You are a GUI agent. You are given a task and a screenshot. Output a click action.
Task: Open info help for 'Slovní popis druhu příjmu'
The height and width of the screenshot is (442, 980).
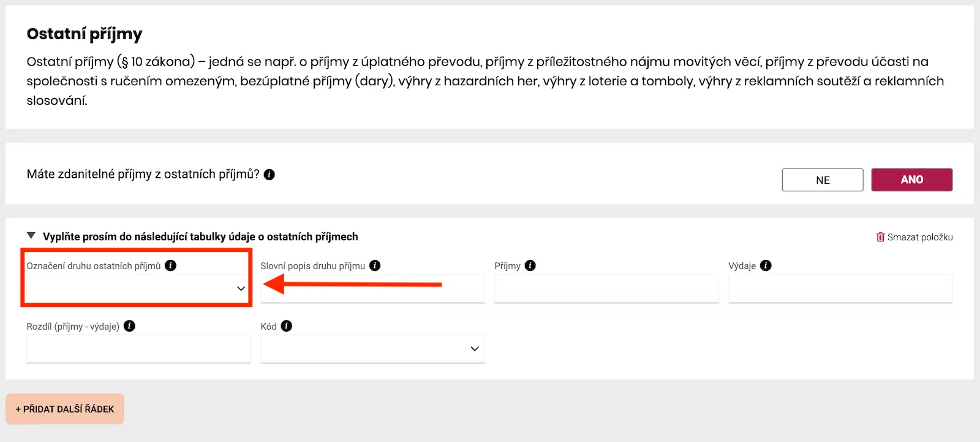tap(374, 265)
